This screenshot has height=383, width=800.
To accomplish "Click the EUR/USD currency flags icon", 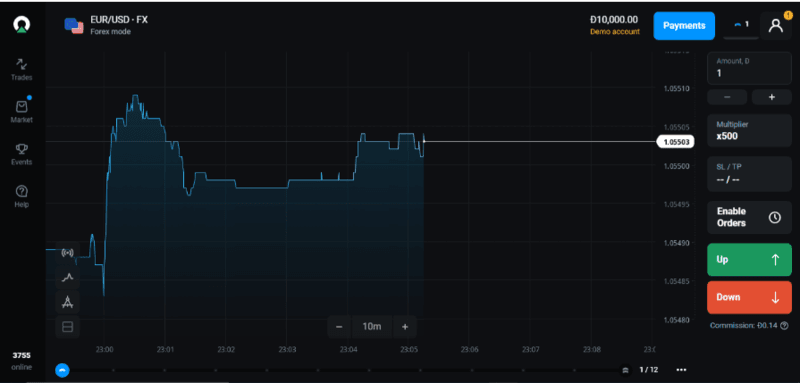I will tap(74, 25).
